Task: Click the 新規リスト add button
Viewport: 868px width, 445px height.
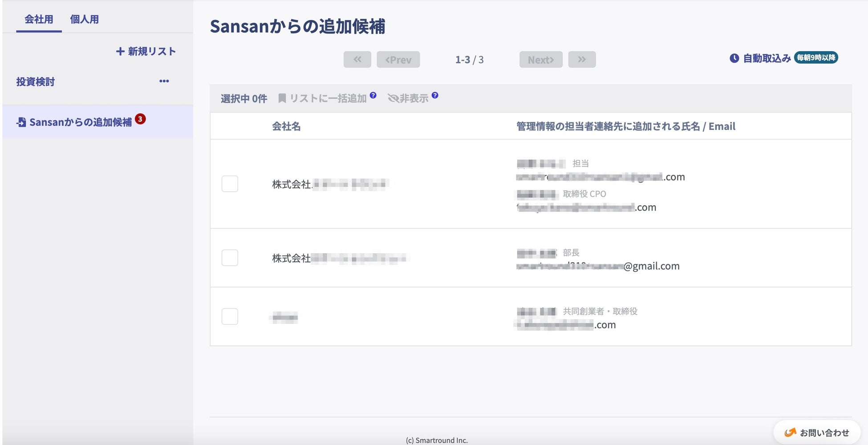Action: [x=146, y=52]
